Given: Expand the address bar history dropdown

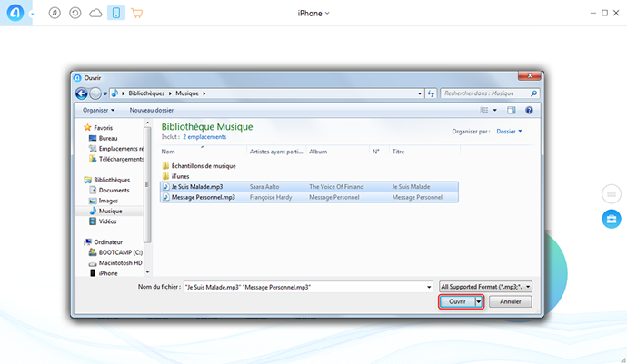Looking at the screenshot, I should pyautogui.click(x=420, y=93).
